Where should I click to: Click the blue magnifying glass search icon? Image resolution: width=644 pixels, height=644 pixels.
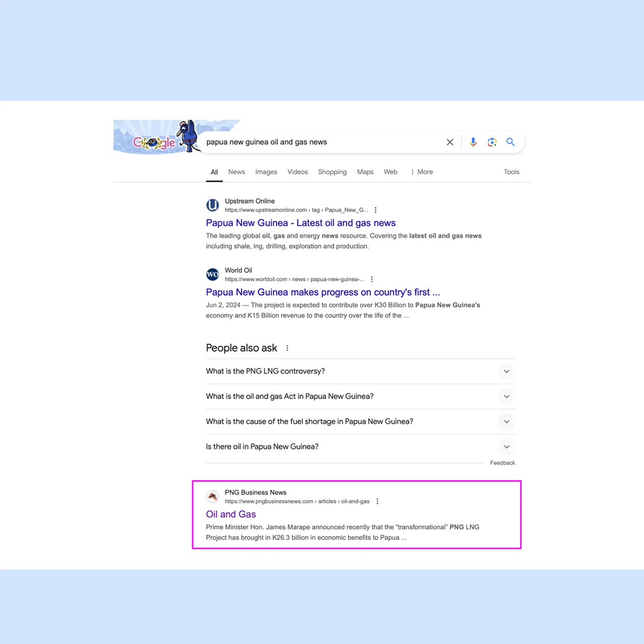pos(511,142)
